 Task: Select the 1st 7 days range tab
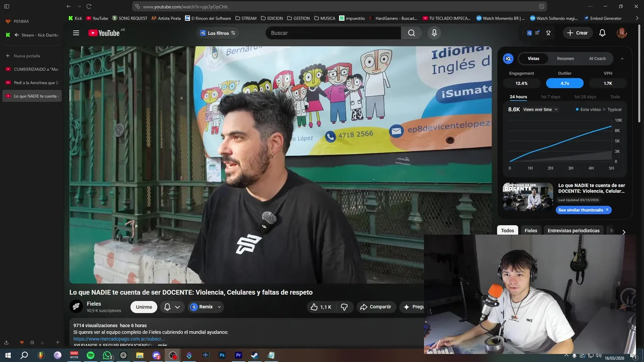pos(550,97)
